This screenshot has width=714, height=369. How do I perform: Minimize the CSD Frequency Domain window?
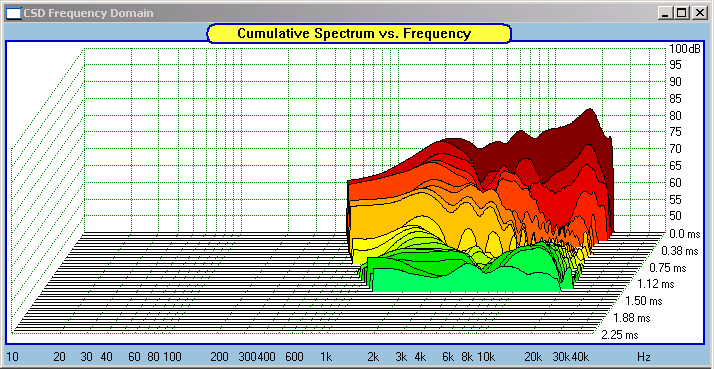(x=666, y=14)
